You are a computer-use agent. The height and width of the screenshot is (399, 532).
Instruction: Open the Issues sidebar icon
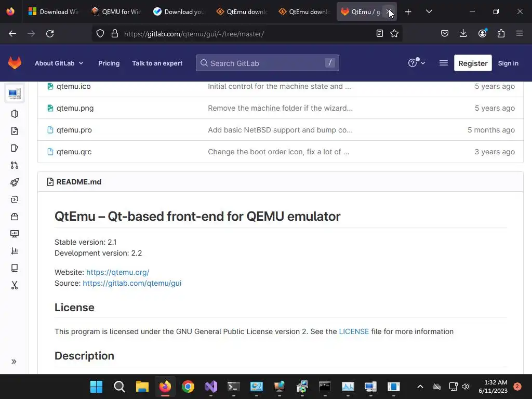[x=14, y=148]
